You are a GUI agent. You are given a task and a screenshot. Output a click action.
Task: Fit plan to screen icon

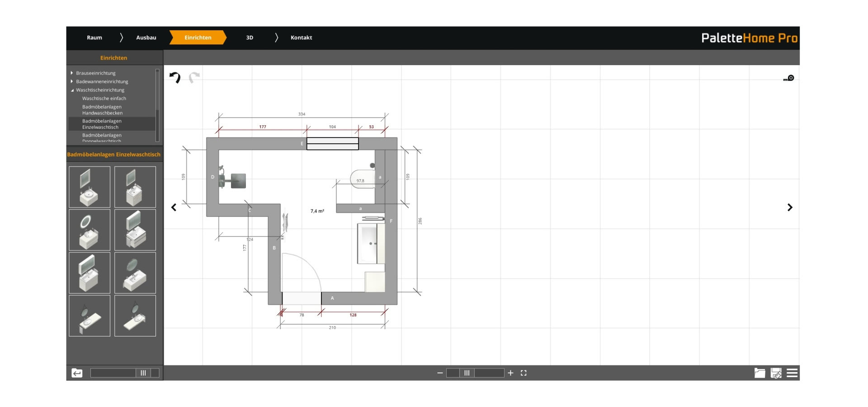[524, 373]
